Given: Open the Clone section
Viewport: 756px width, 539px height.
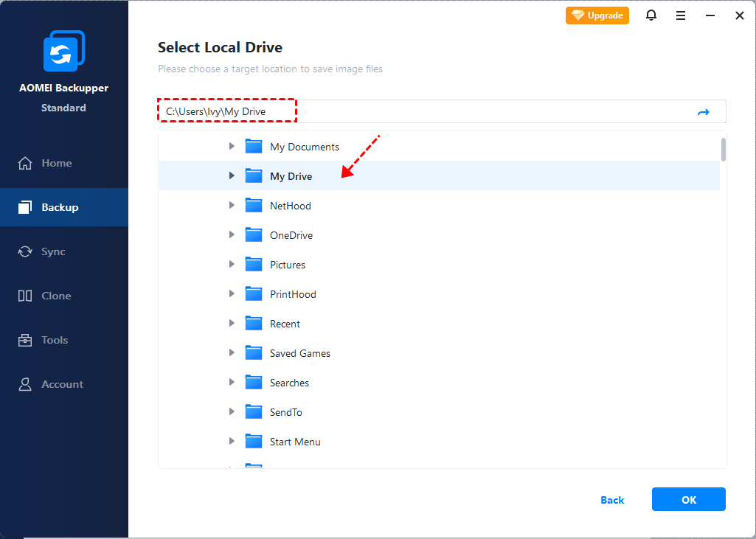Looking at the screenshot, I should 64,296.
